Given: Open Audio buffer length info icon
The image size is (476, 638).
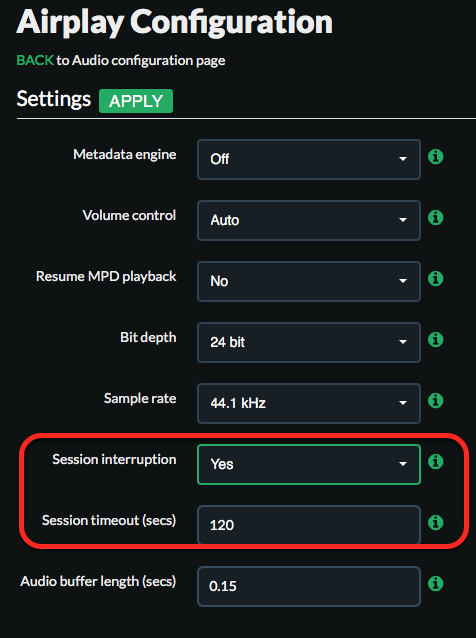Looking at the screenshot, I should [x=435, y=583].
